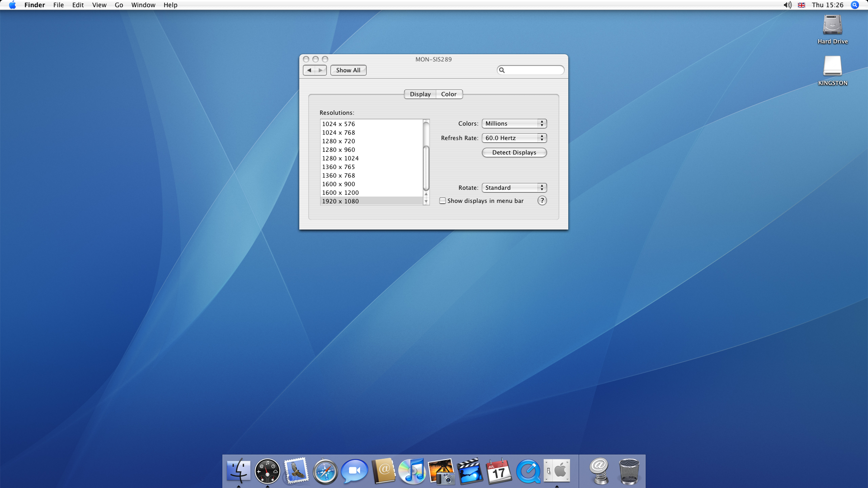Open the Rotate dropdown
The width and height of the screenshot is (868, 488).
coord(514,188)
